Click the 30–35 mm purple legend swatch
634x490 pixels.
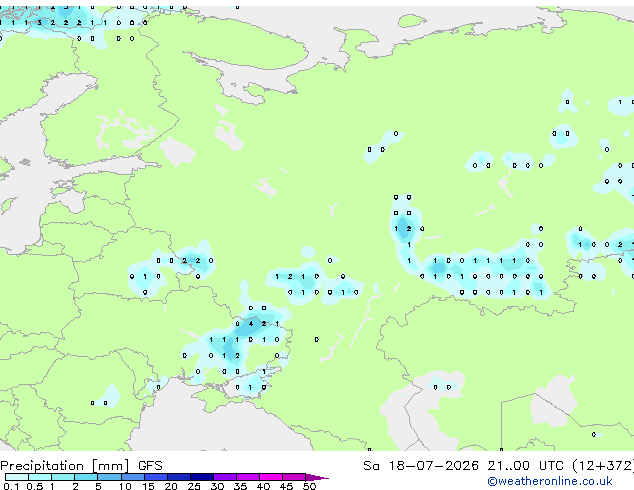(x=225, y=477)
